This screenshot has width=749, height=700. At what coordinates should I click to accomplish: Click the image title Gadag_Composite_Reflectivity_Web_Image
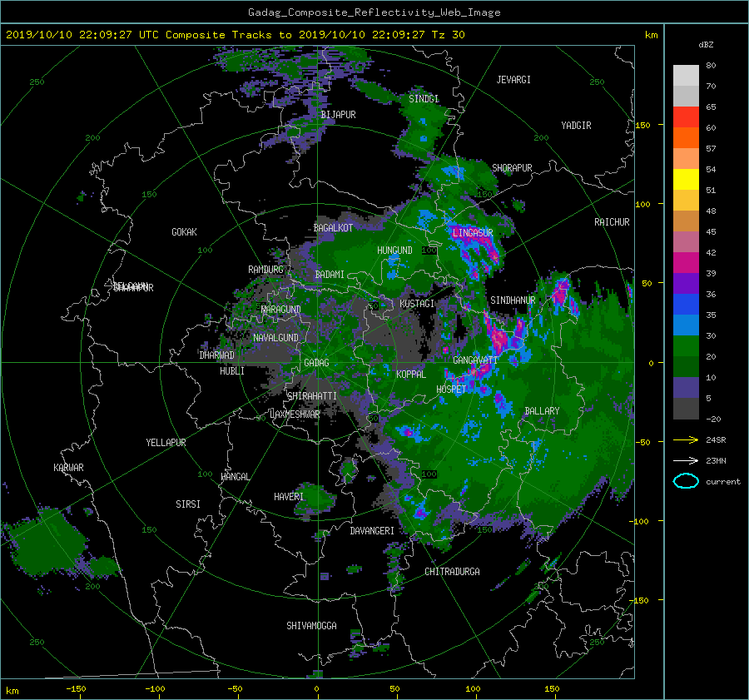(x=374, y=12)
